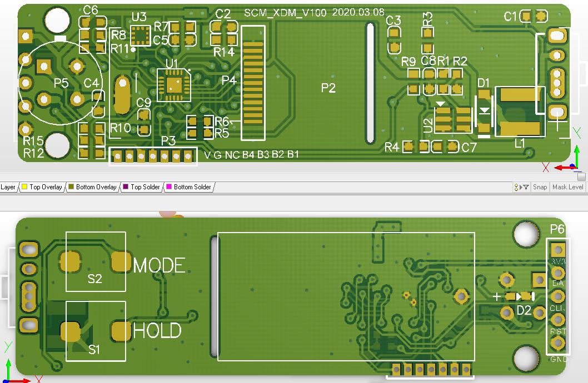The height and width of the screenshot is (383, 588).
Task: Click the C3 designator label
Action: tap(393, 21)
